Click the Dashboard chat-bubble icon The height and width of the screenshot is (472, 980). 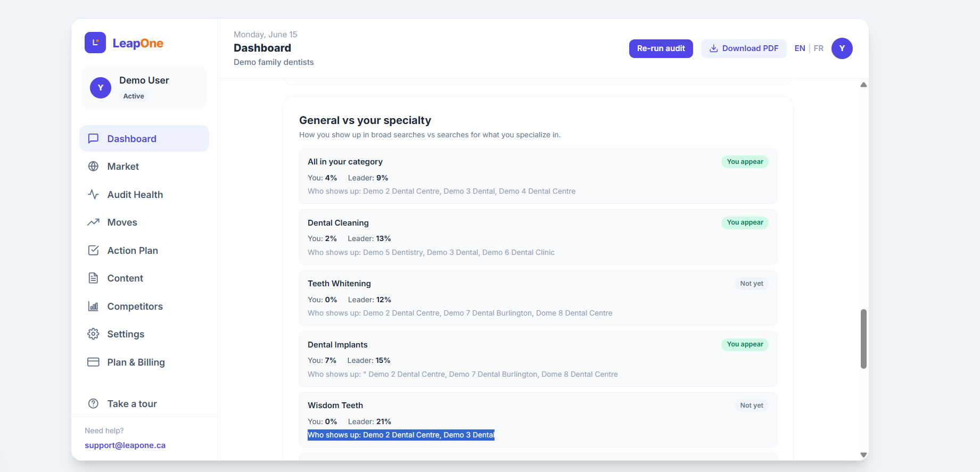[93, 138]
